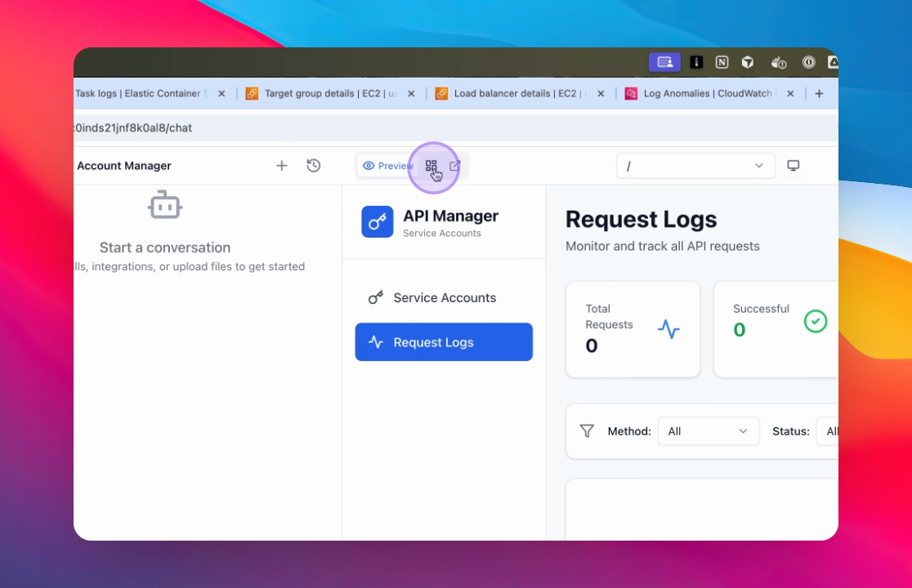
Task: Click the Successful checkmark icon
Action: (x=816, y=321)
